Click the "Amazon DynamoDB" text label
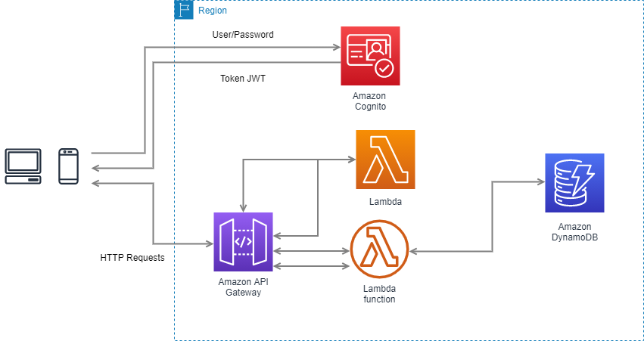Viewport: 644px width, 341px height. click(574, 232)
